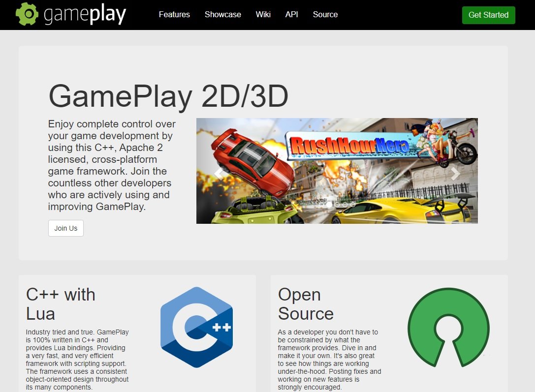Select the third carousel indicator dot
The height and width of the screenshot is (392, 535).
point(337,205)
